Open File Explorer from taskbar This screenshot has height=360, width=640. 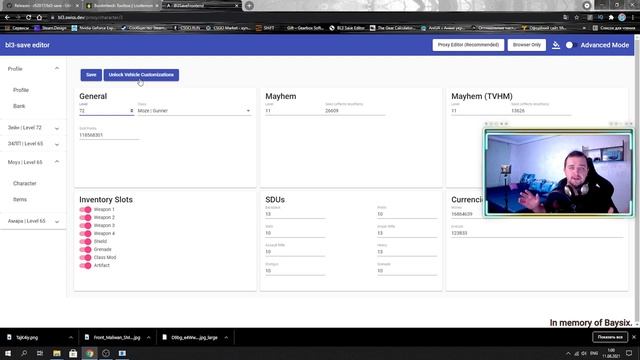[57, 353]
